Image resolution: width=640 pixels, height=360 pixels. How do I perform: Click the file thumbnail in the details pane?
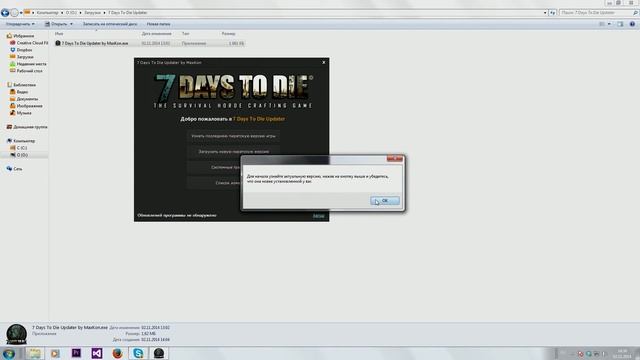pos(17,334)
